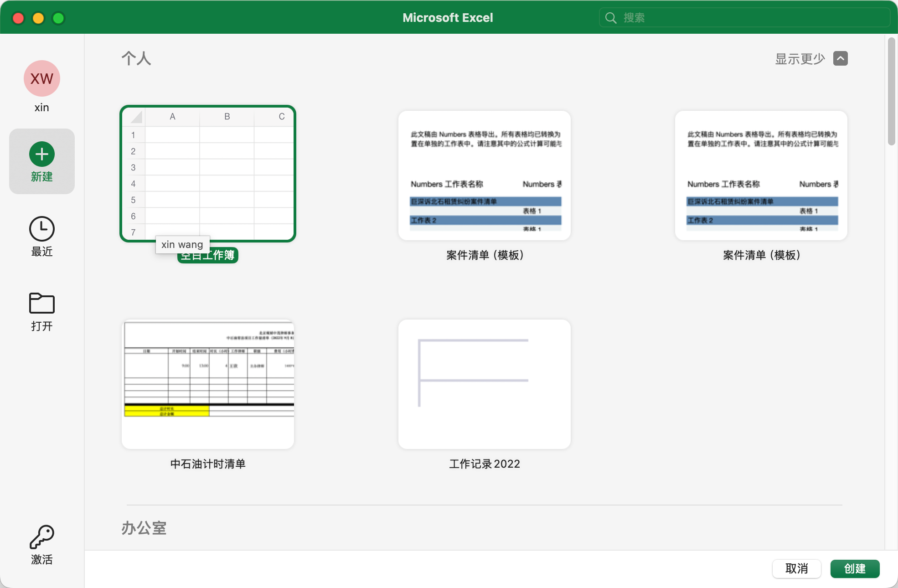Screen dimensions: 898x588
Task: Select the 中石油计时清单 template thumbnail
Action: click(208, 384)
